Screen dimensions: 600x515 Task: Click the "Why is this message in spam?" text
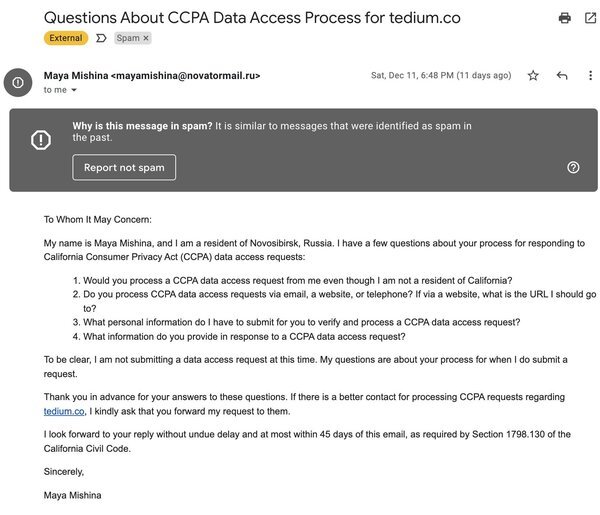click(x=142, y=126)
